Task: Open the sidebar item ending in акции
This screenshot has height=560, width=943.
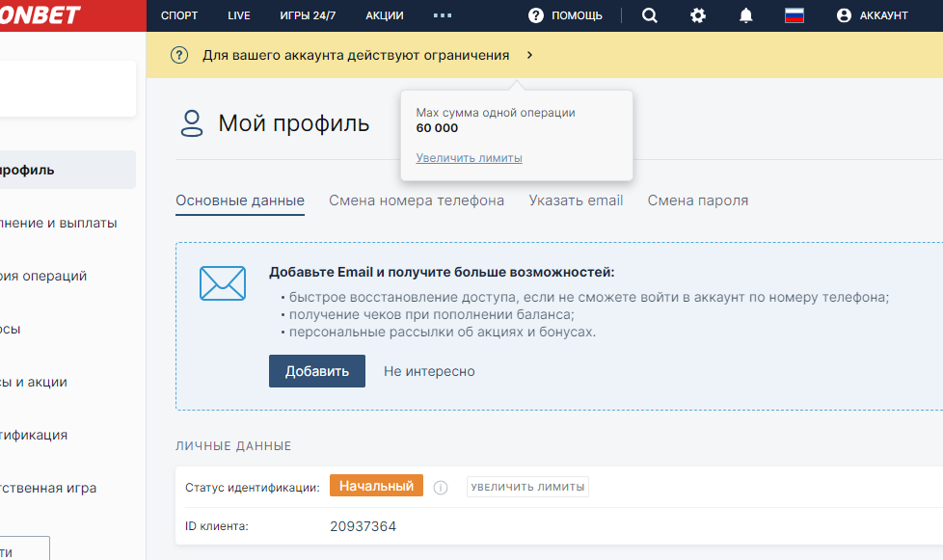Action: (34, 382)
